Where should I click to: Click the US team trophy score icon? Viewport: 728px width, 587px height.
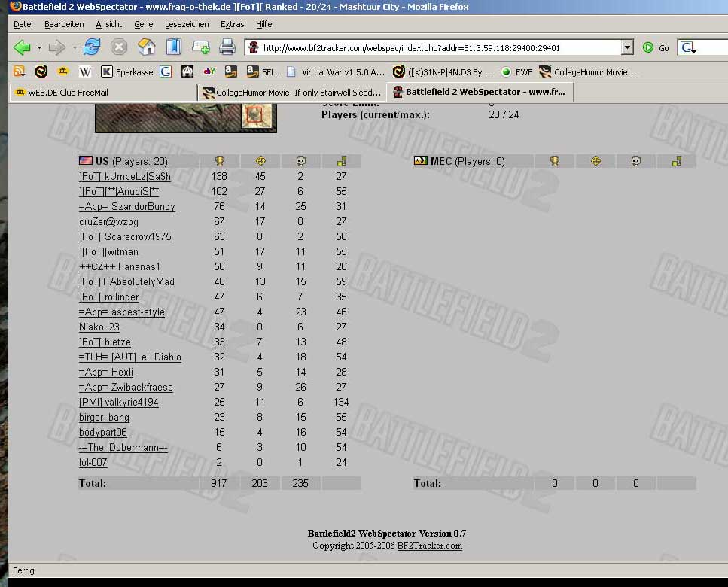pyautogui.click(x=220, y=161)
